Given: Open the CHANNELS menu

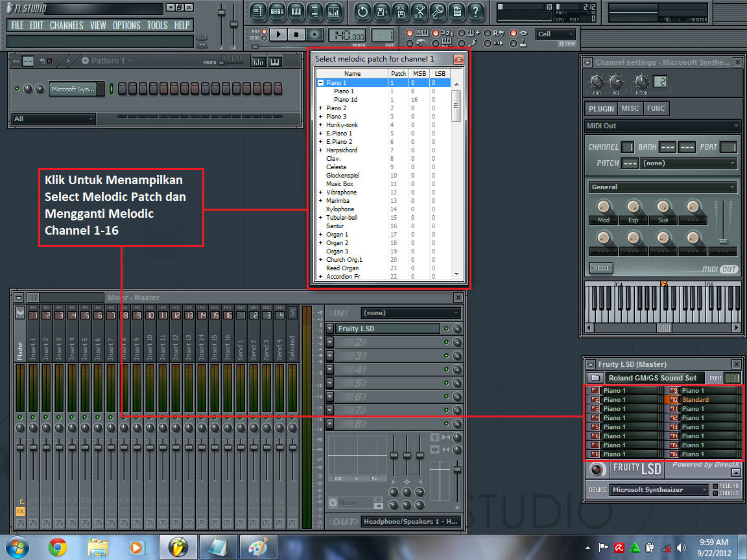Looking at the screenshot, I should [66, 25].
